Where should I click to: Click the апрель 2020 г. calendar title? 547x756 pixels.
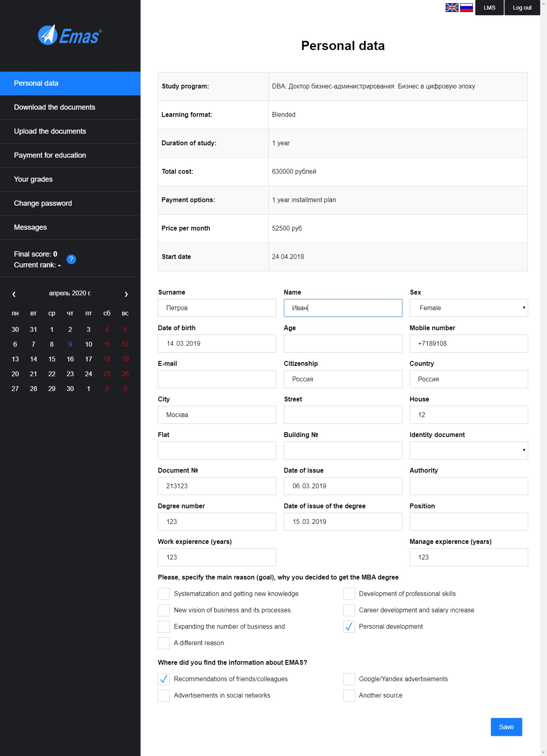[70, 293]
